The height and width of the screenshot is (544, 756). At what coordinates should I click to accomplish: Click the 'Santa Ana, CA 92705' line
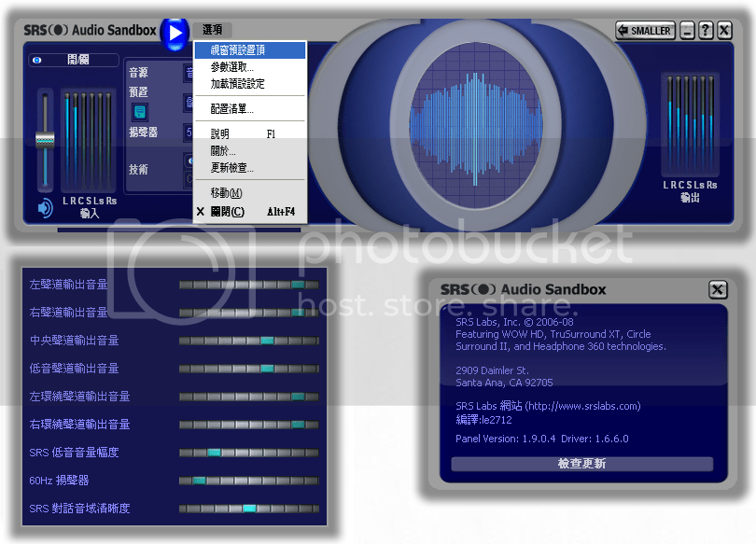[x=504, y=383]
